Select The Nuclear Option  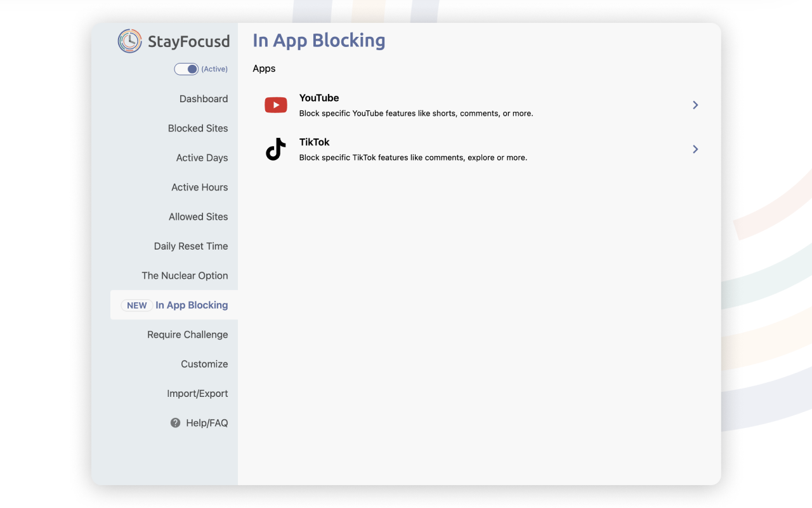point(185,276)
